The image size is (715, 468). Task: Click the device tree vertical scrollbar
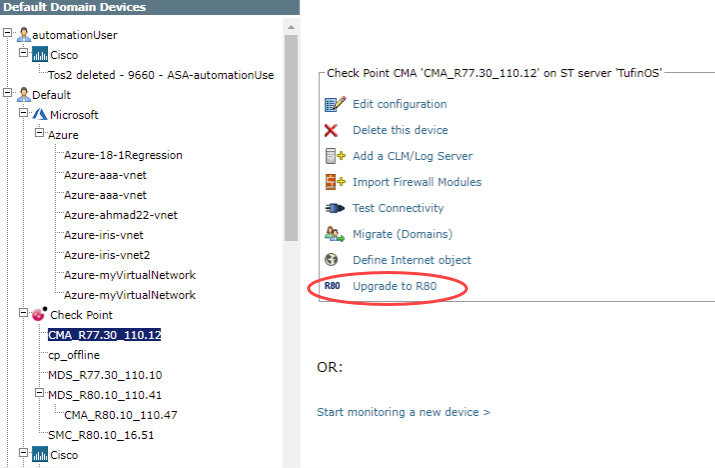click(291, 150)
